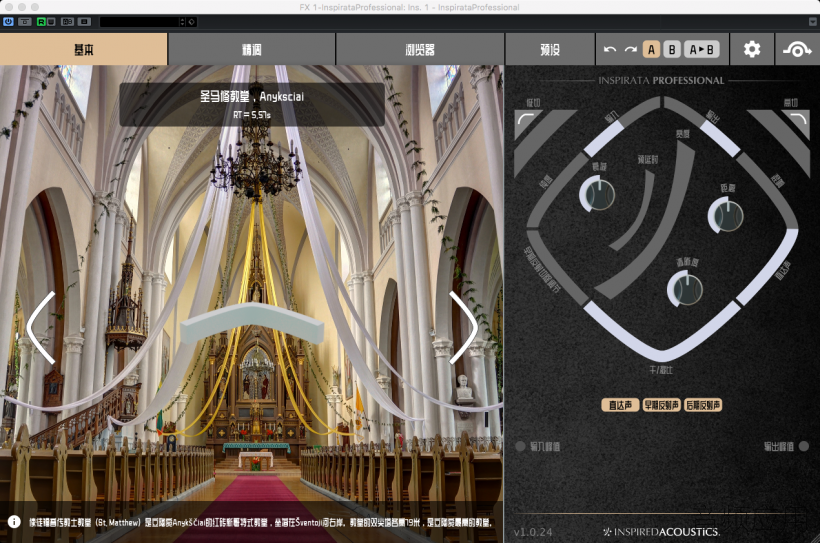Toggle the 直达声 direct sound button
The image size is (820, 543).
(x=620, y=405)
